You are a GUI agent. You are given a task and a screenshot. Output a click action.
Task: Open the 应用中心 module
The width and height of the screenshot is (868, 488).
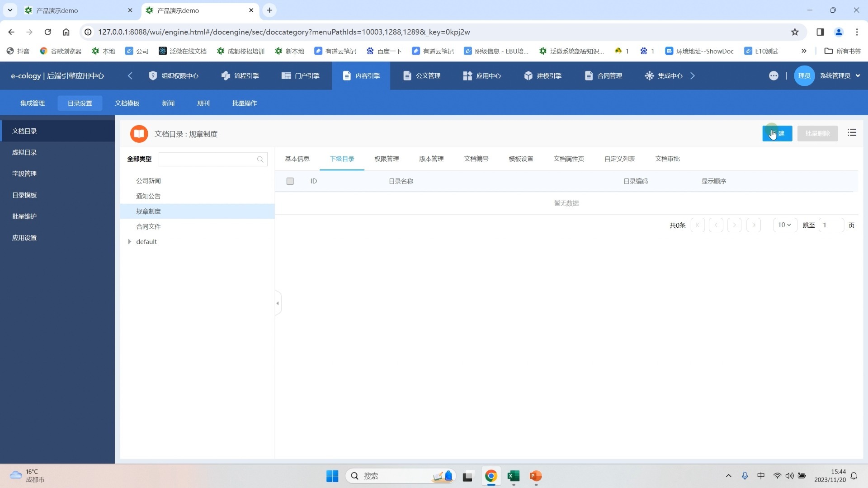[482, 76]
